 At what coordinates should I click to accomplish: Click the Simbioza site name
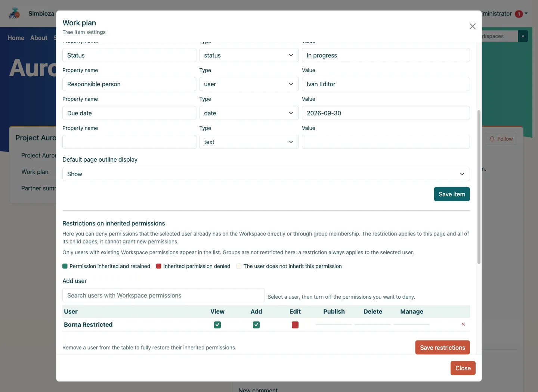pos(41,13)
